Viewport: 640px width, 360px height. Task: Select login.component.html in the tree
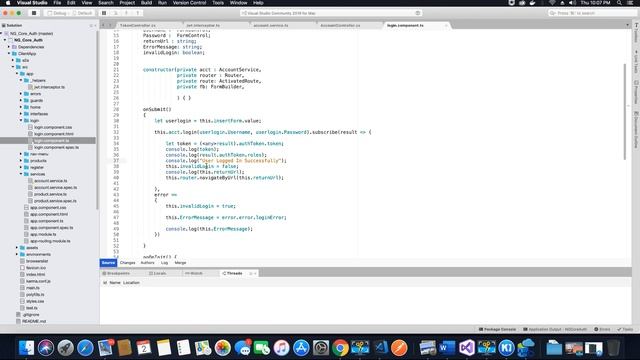coord(54,134)
